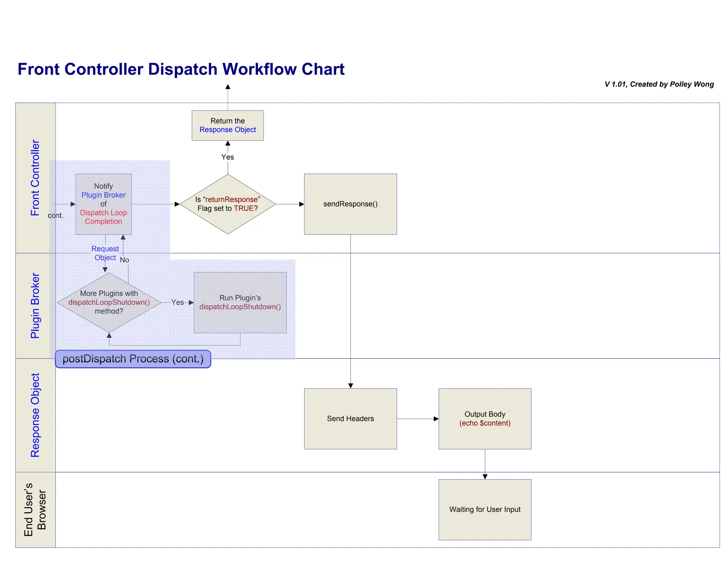Select the Front Controller swimlane header
The height and width of the screenshot is (562, 728).
(x=35, y=178)
